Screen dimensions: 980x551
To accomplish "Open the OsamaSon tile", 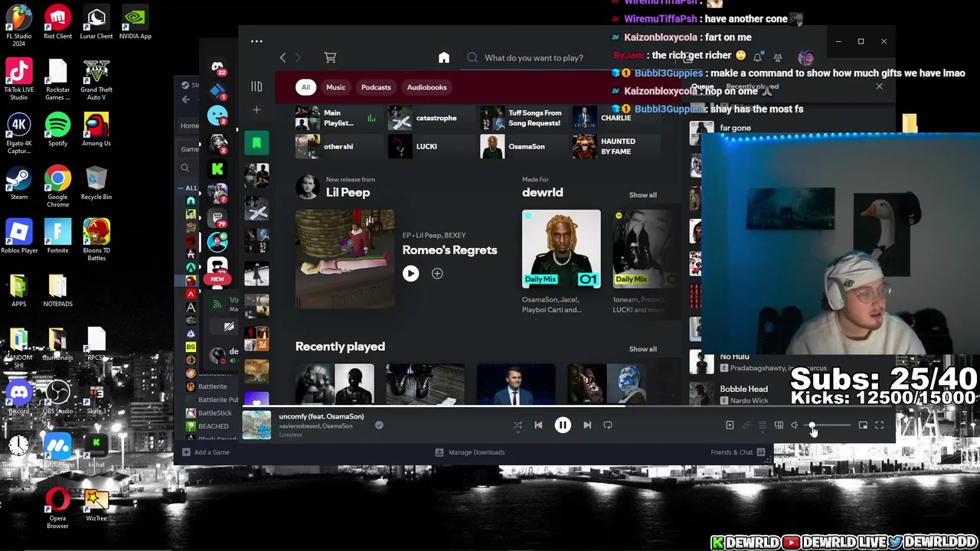I will coord(524,146).
